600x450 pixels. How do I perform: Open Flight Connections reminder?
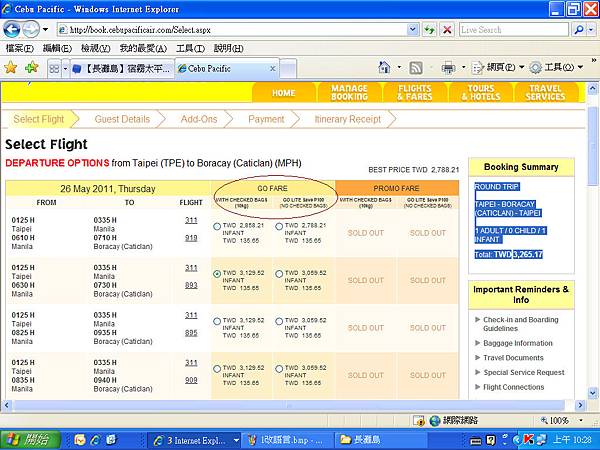point(514,387)
